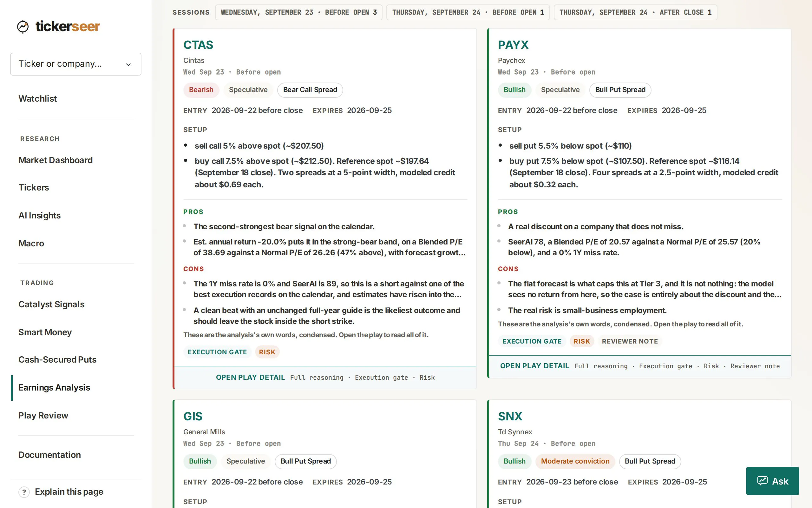Click the Bull Put Spread pill on PAYX

[620, 90]
